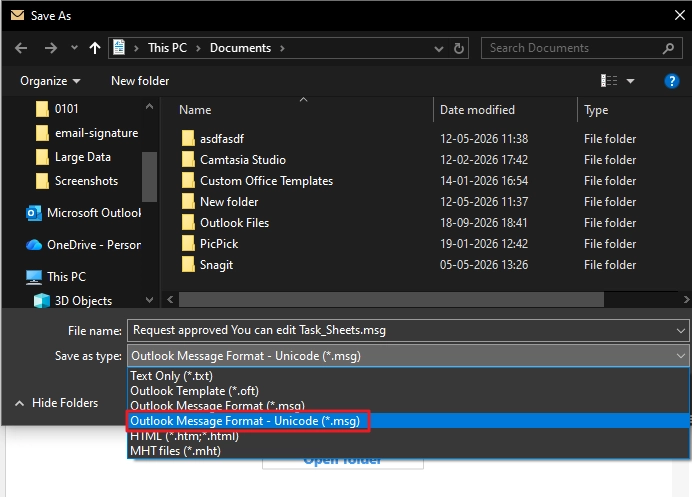Refresh the Documents folder view
This screenshot has width=692, height=497.
pyautogui.click(x=459, y=48)
